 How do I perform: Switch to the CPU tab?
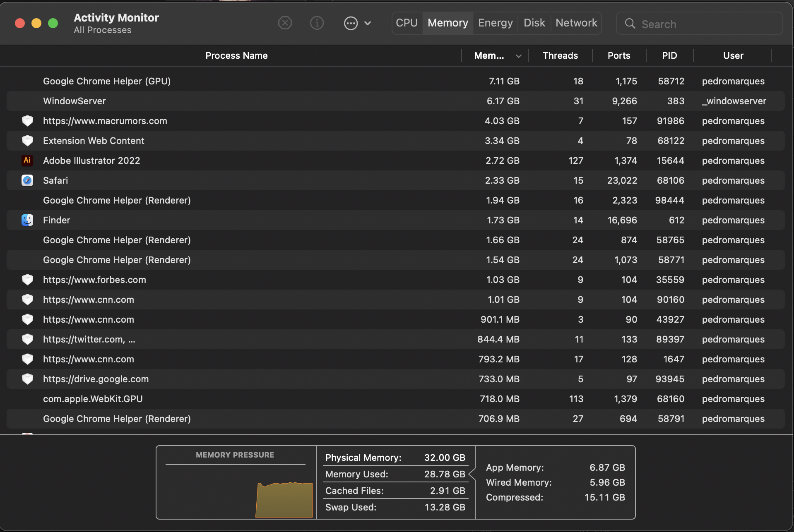coord(407,23)
